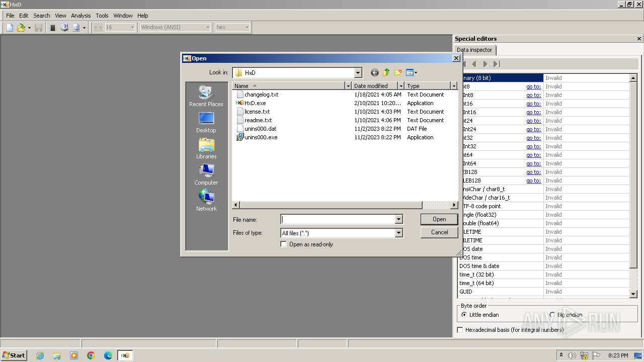Click the volume icon in system tray

pyautogui.click(x=573, y=355)
